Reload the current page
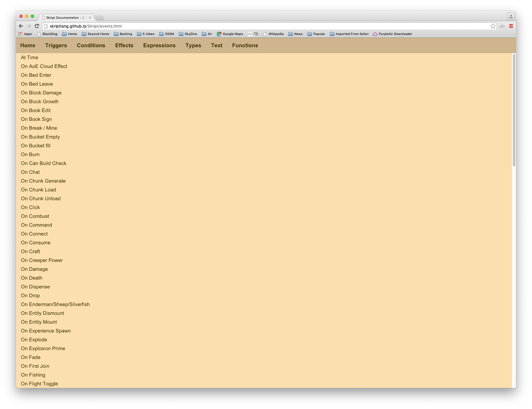Image resolution: width=532 pixels, height=409 pixels. click(x=37, y=26)
